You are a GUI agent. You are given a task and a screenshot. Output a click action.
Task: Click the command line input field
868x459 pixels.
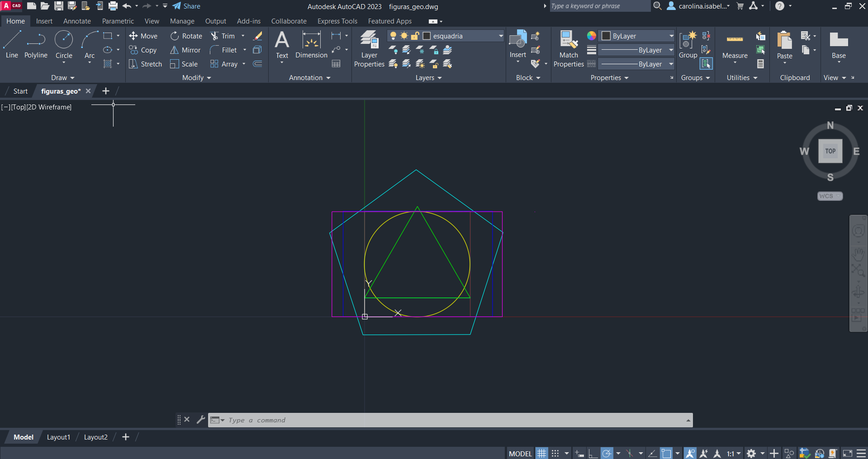pyautogui.click(x=452, y=420)
